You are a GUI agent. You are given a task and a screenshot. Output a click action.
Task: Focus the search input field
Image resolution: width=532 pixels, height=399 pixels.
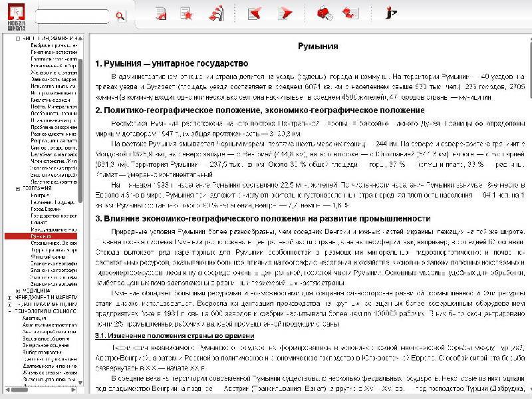[72, 16]
